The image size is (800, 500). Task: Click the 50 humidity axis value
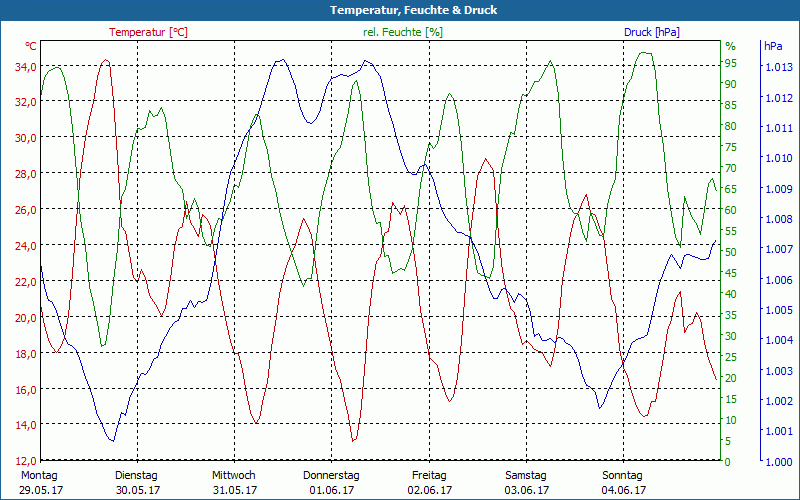(x=731, y=252)
